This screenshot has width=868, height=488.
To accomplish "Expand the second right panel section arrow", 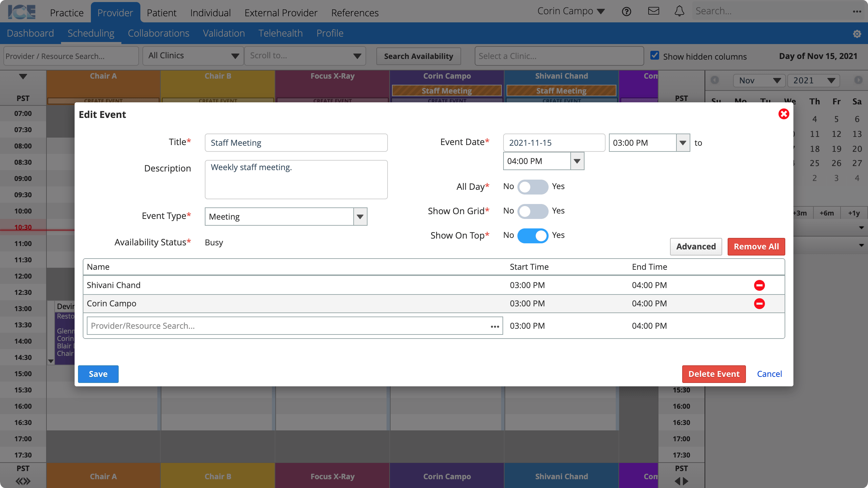I will click(861, 245).
